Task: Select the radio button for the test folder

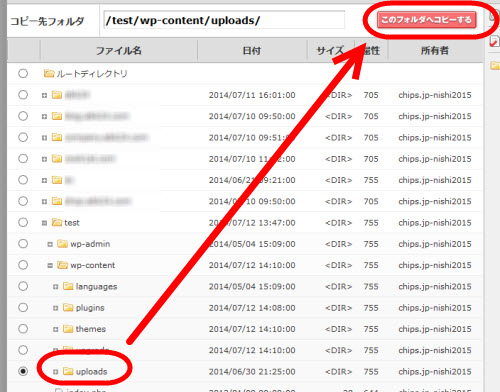Action: [x=23, y=222]
